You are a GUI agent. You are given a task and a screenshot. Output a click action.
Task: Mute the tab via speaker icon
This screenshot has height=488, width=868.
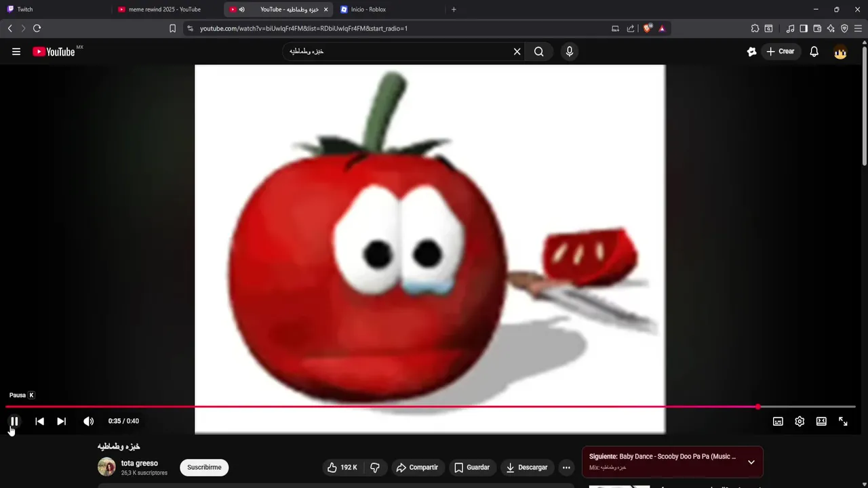(241, 9)
